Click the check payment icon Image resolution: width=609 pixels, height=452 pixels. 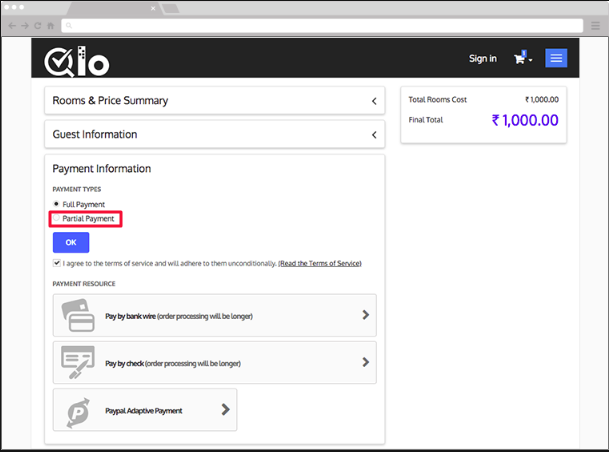tap(78, 362)
